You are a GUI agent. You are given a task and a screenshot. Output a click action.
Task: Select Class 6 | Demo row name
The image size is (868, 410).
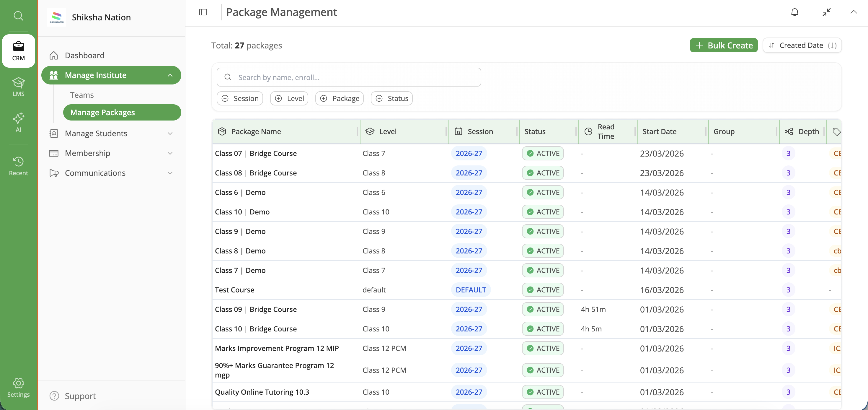click(x=240, y=193)
